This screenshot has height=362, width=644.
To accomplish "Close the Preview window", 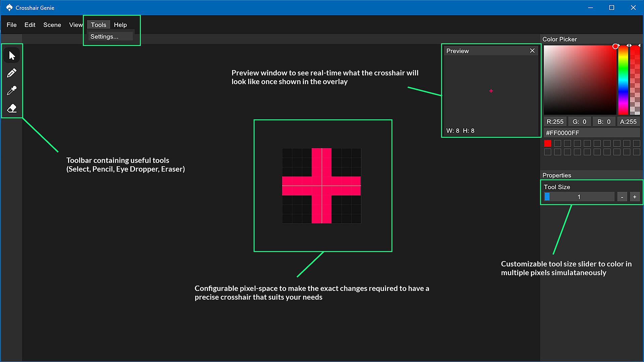I will pyautogui.click(x=532, y=51).
